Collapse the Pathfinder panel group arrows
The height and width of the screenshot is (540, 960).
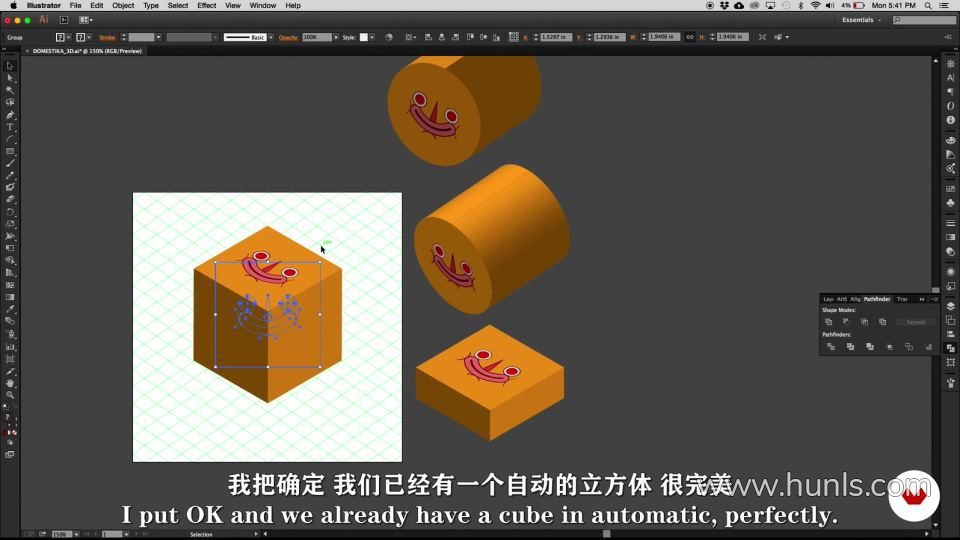point(922,299)
